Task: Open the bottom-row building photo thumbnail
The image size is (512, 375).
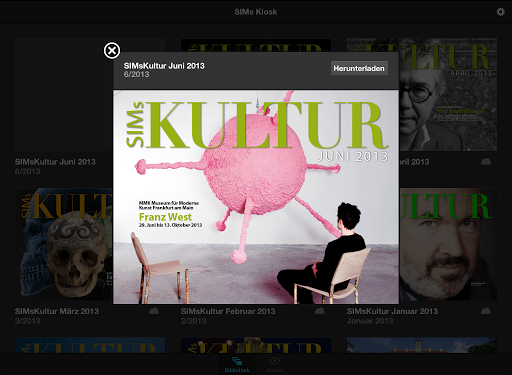Action: [x=422, y=345]
